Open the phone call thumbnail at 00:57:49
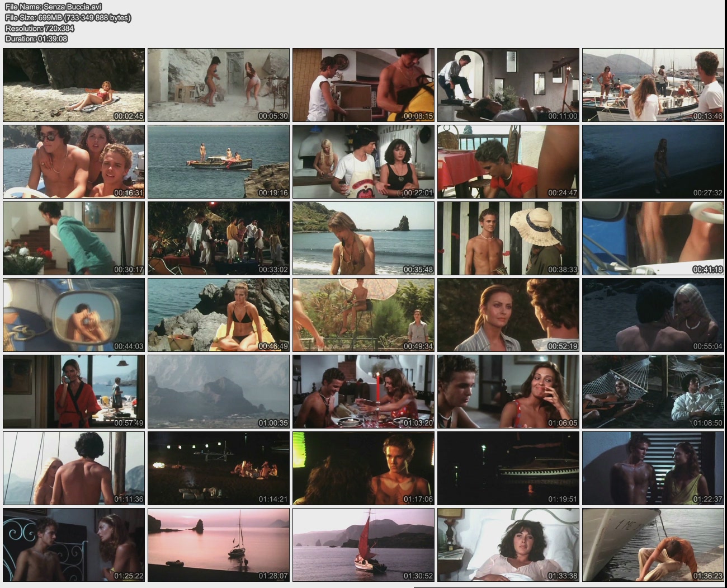This screenshot has width=727, height=588. tap(74, 392)
